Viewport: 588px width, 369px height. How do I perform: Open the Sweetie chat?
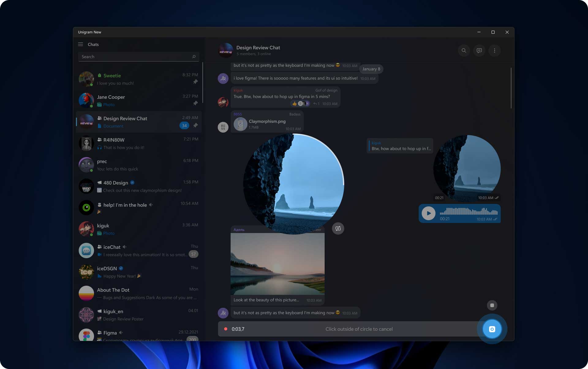coord(139,79)
